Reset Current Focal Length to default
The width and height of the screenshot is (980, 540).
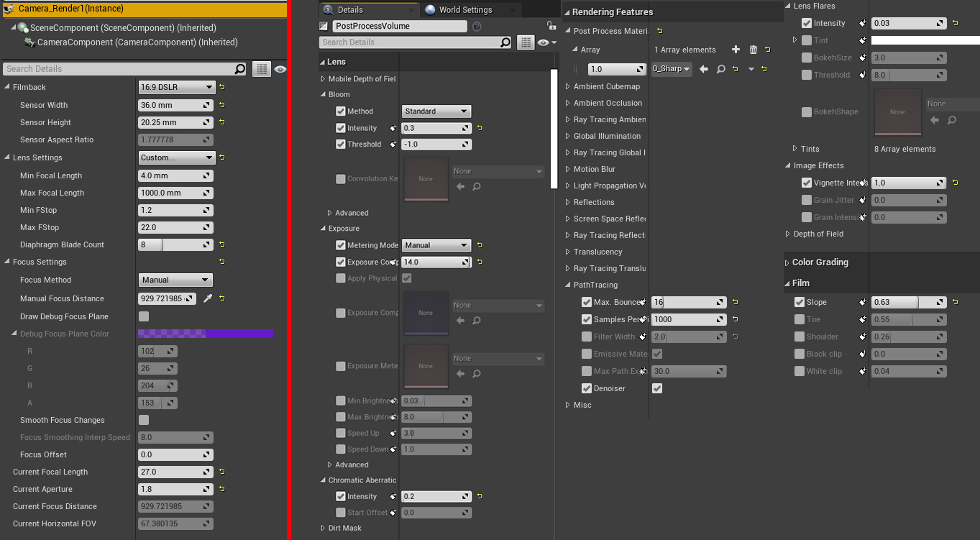[x=221, y=472]
